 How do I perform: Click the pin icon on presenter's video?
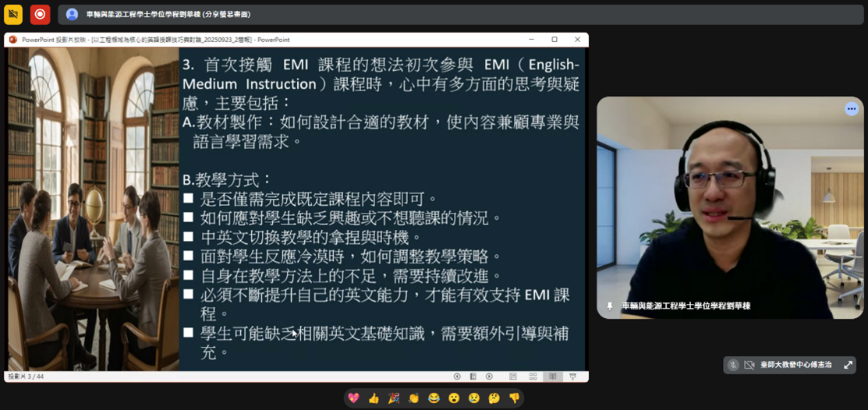click(x=609, y=306)
